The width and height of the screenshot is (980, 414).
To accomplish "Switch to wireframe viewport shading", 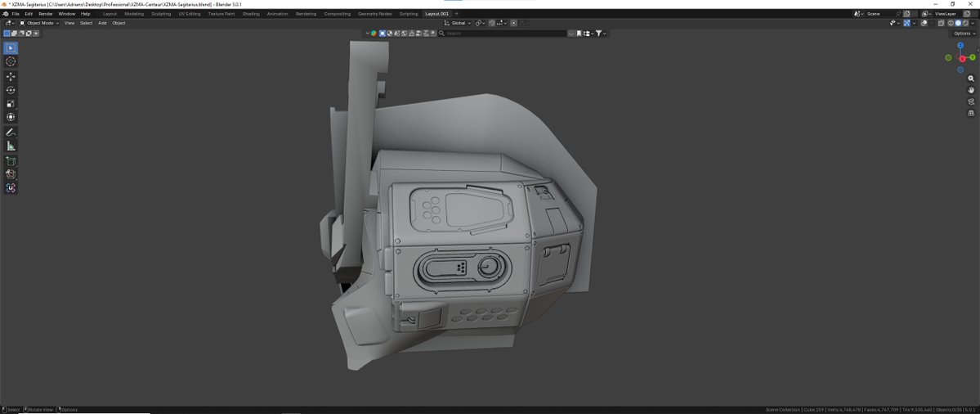I will tap(951, 23).
